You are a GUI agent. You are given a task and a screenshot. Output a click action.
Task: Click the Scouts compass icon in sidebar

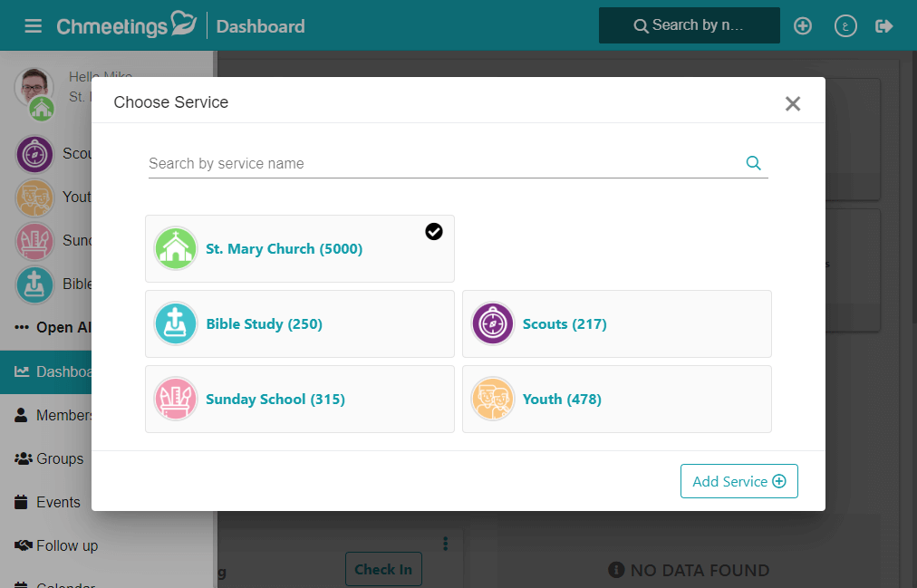point(34,154)
